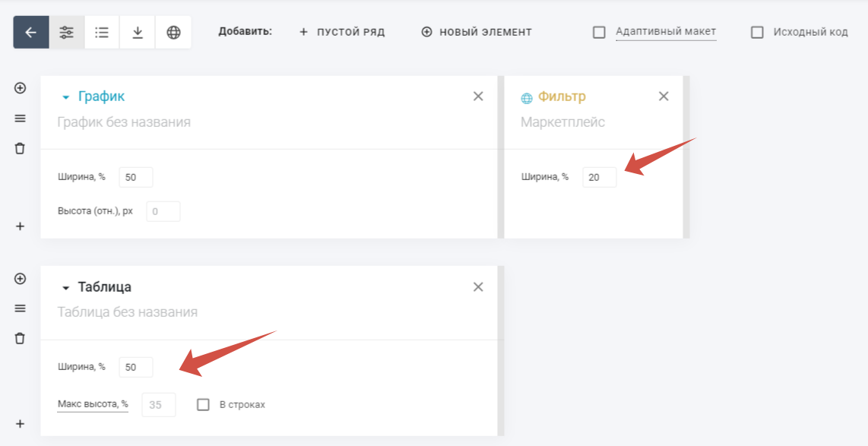868x446 pixels.
Task: Expand the Таблица element type dropdown
Action: (x=65, y=288)
